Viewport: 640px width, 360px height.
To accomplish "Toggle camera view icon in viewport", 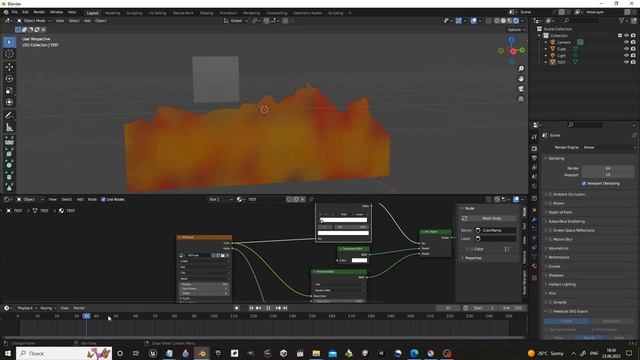I will [521, 89].
